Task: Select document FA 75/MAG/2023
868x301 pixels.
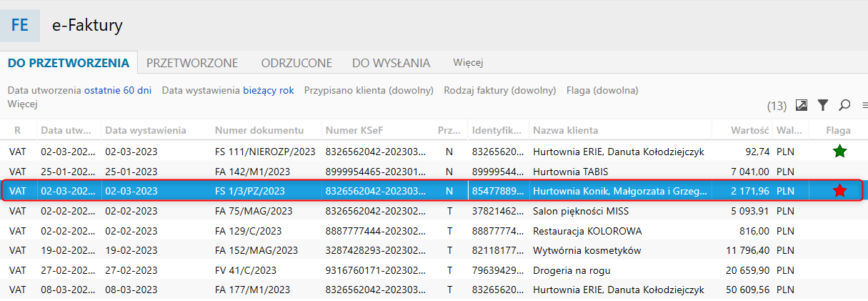Action: tap(256, 211)
